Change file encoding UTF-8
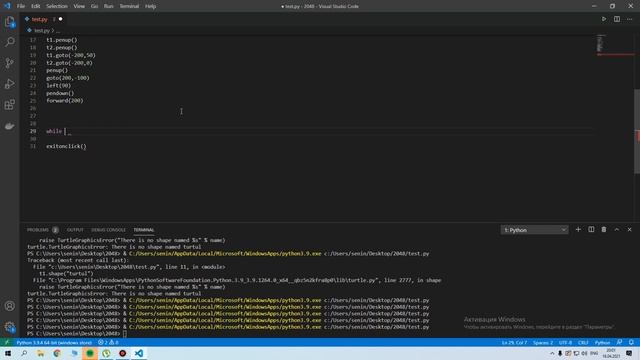The height and width of the screenshot is (360, 640). coord(565,342)
